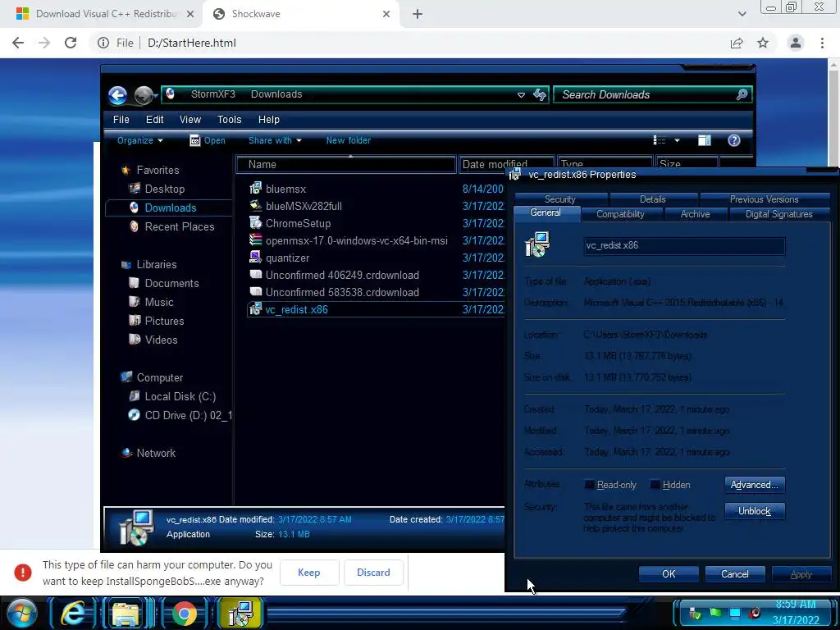
Task: Open File Explorer taskbar icon
Action: (125, 614)
